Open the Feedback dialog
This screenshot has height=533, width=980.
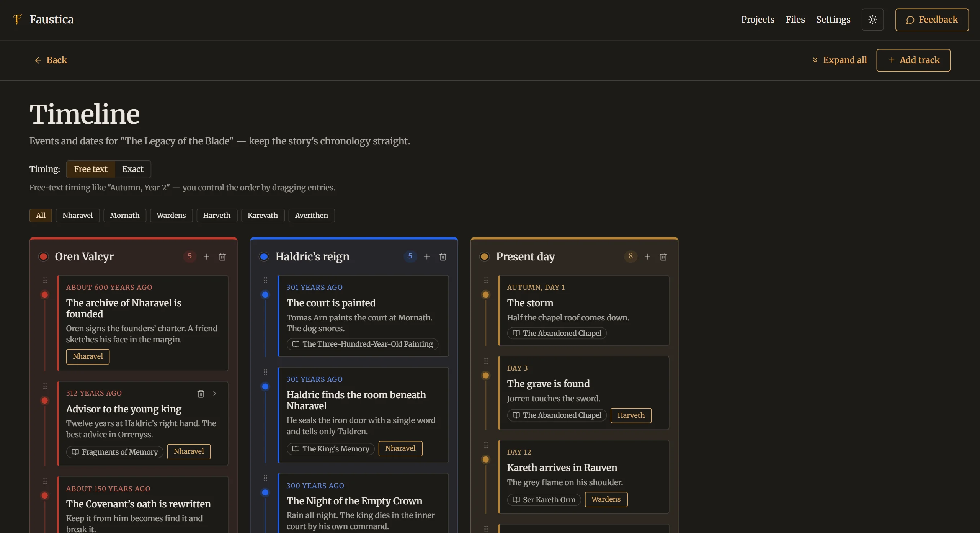point(932,20)
